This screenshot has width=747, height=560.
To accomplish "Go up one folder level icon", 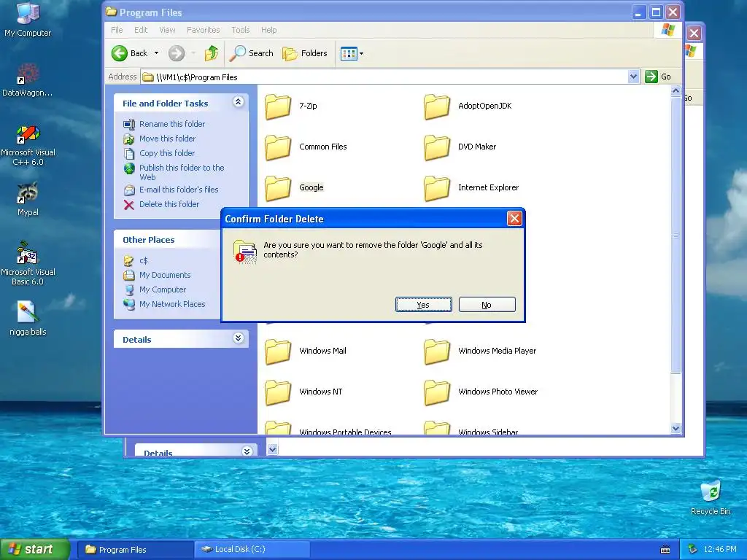I will click(211, 53).
